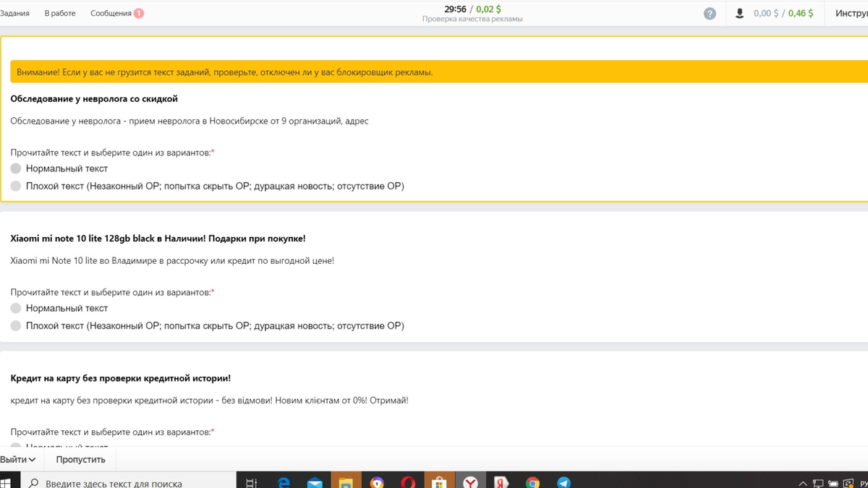Image resolution: width=868 pixels, height=488 pixels.
Task: Open the Сообщения tab
Action: tap(111, 13)
